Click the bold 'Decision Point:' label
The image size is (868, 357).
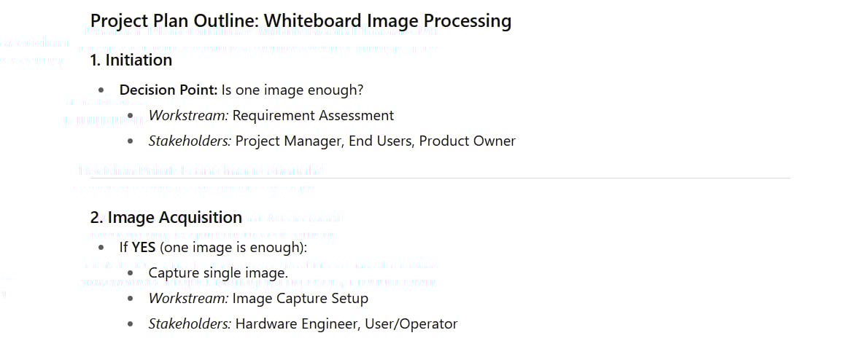168,90
